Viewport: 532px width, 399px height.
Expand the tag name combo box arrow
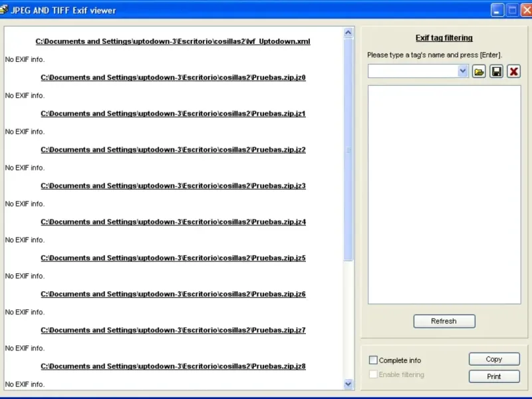click(462, 71)
